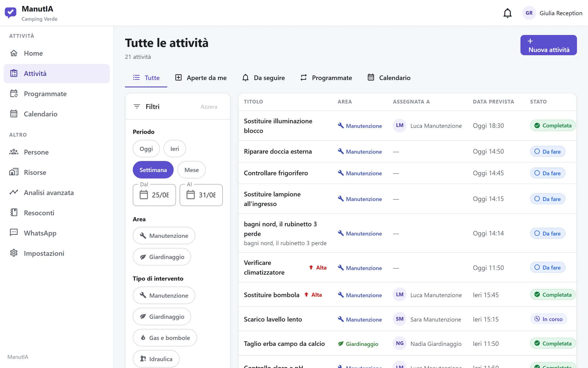Click the Filtri filter lines icon
Image resolution: width=588 pixels, height=368 pixels.
pos(137,106)
